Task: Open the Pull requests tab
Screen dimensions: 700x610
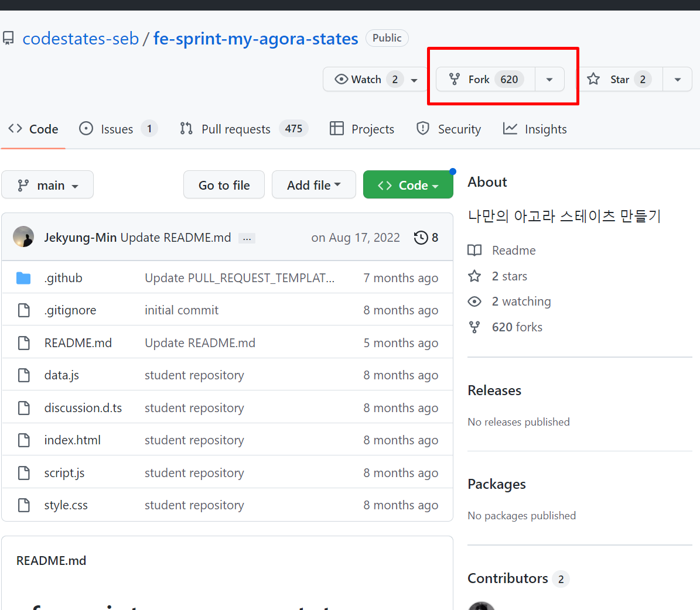Action: click(x=244, y=129)
